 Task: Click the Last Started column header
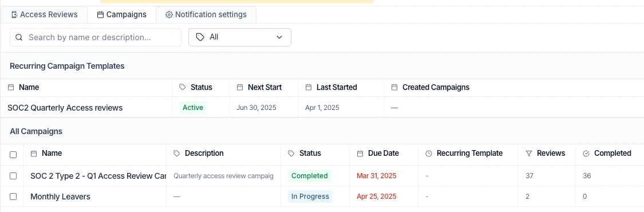click(x=337, y=88)
